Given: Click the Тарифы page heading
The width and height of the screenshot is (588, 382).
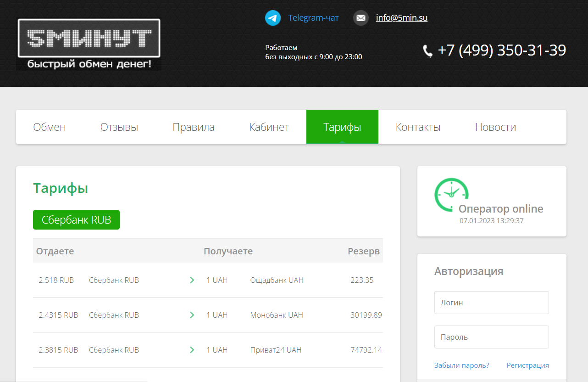Looking at the screenshot, I should [x=61, y=188].
